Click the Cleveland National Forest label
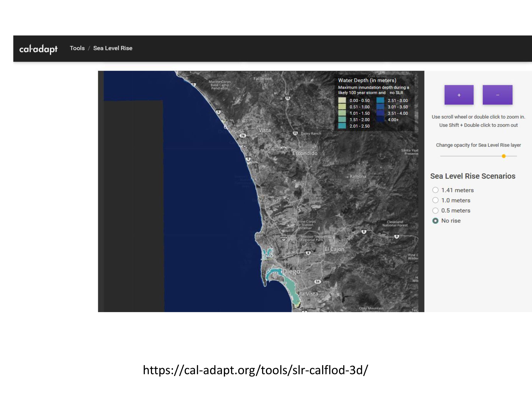The image size is (532, 399). coord(395,223)
